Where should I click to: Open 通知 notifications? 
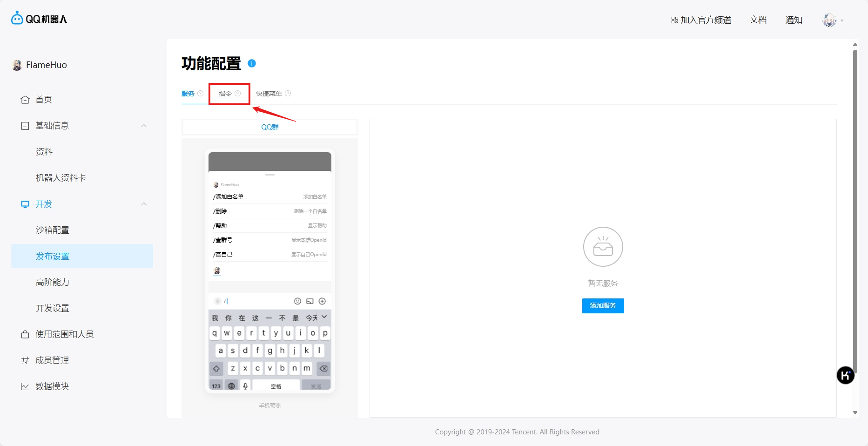point(794,20)
